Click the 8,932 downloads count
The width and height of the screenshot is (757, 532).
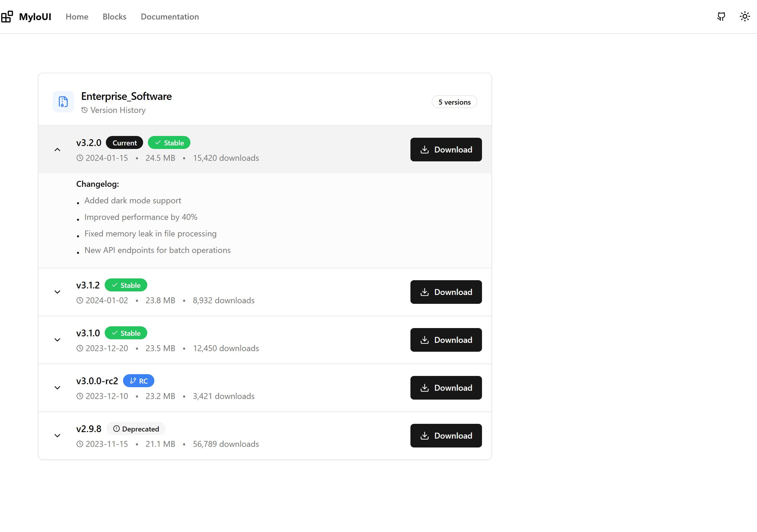(x=224, y=300)
